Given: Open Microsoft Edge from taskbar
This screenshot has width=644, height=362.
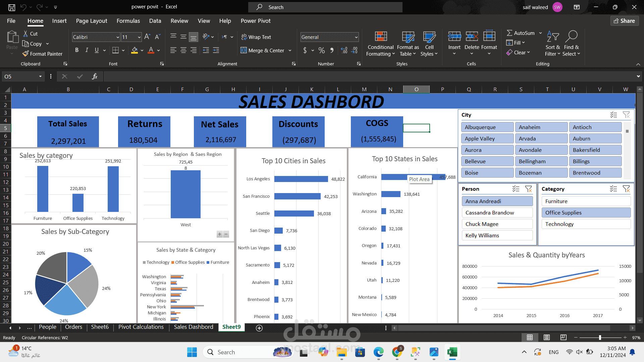Looking at the screenshot, I should tap(379, 352).
